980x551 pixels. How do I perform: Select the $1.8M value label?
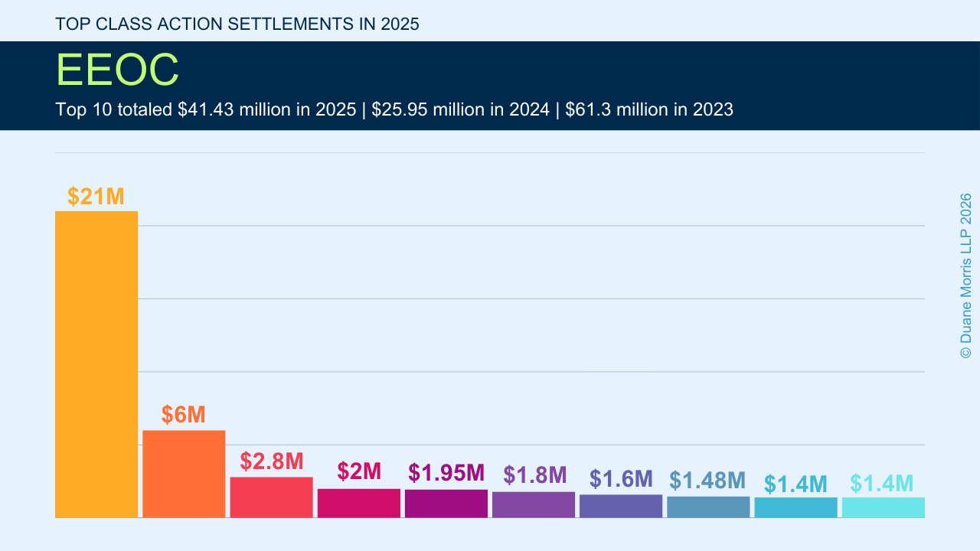pos(534,475)
